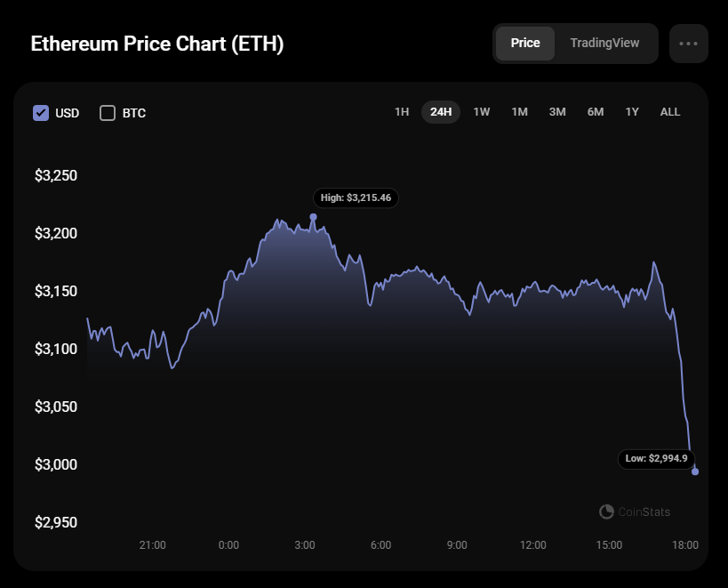Enable the BTC currency checkbox
The width and height of the screenshot is (728, 588).
[x=108, y=113]
